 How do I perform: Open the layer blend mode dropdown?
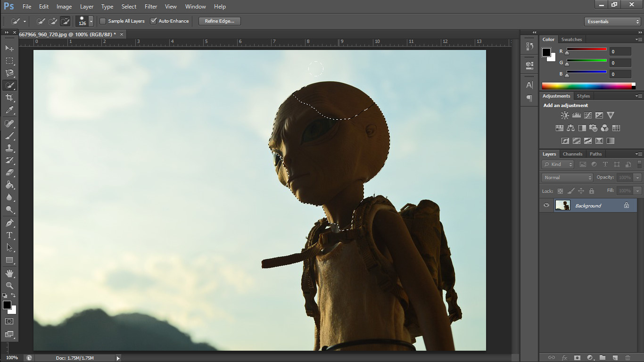567,177
